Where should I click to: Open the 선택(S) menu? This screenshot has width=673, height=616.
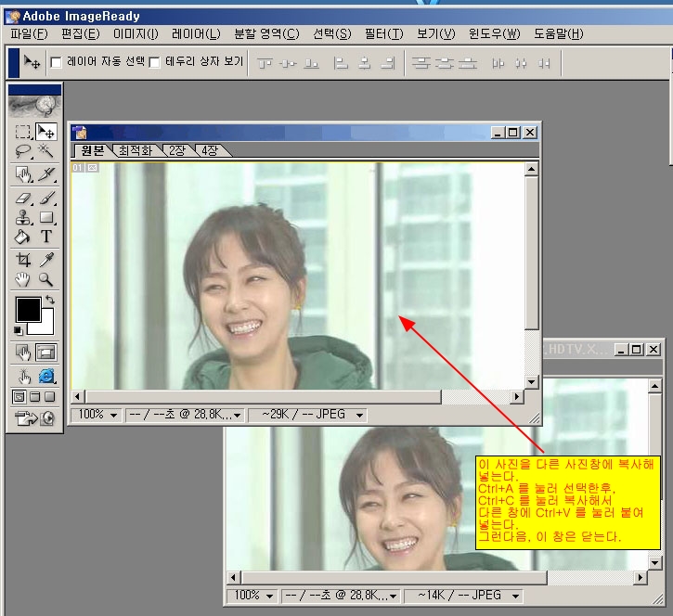[x=331, y=33]
